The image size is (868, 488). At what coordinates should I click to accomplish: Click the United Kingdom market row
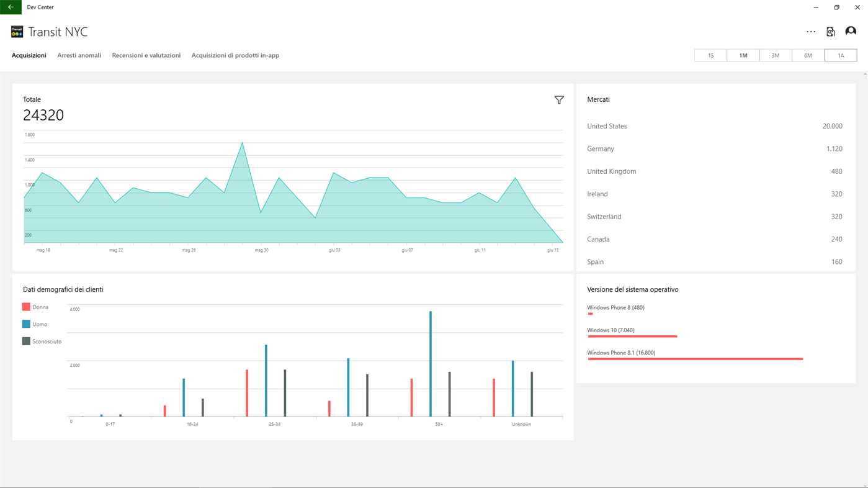(x=715, y=171)
